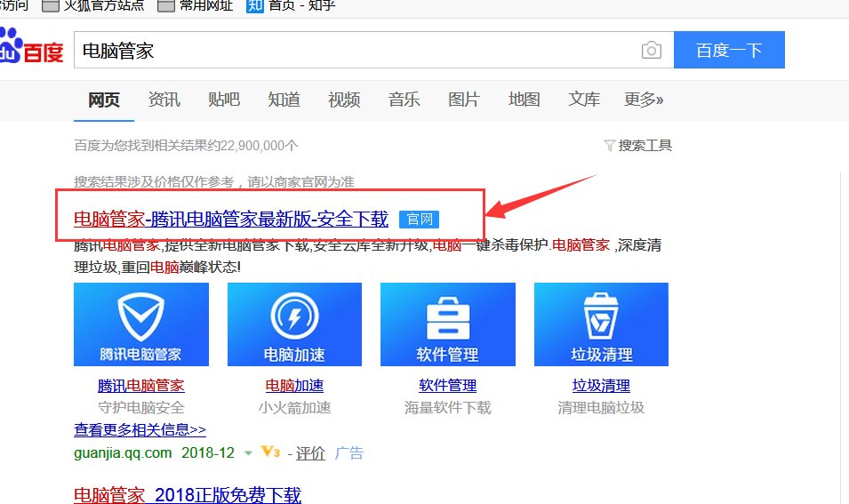Open 电脑管家-腾讯电脑管家最新版-安全下载 result
The width and height of the screenshot is (849, 504).
(x=231, y=220)
